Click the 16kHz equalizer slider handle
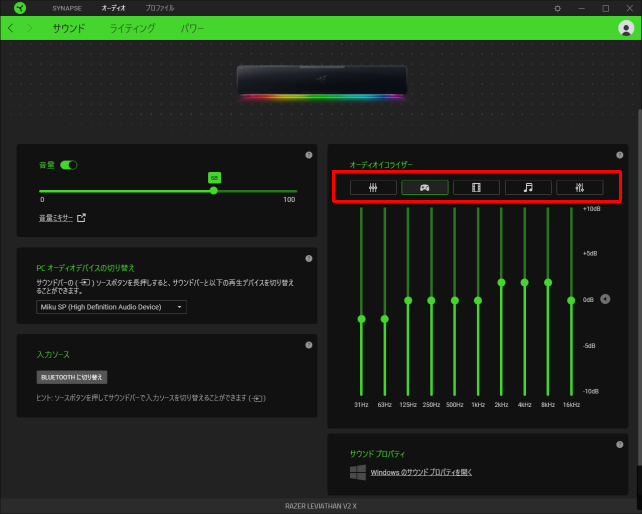 (571, 300)
